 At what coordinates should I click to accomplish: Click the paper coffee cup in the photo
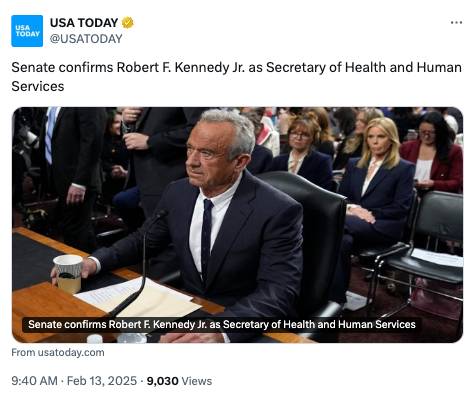click(x=68, y=274)
